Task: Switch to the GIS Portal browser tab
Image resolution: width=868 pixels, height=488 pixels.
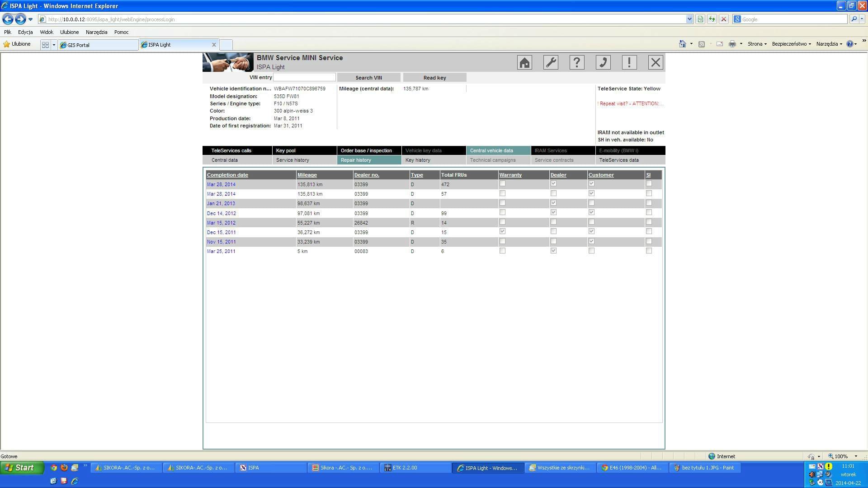Action: click(x=98, y=45)
